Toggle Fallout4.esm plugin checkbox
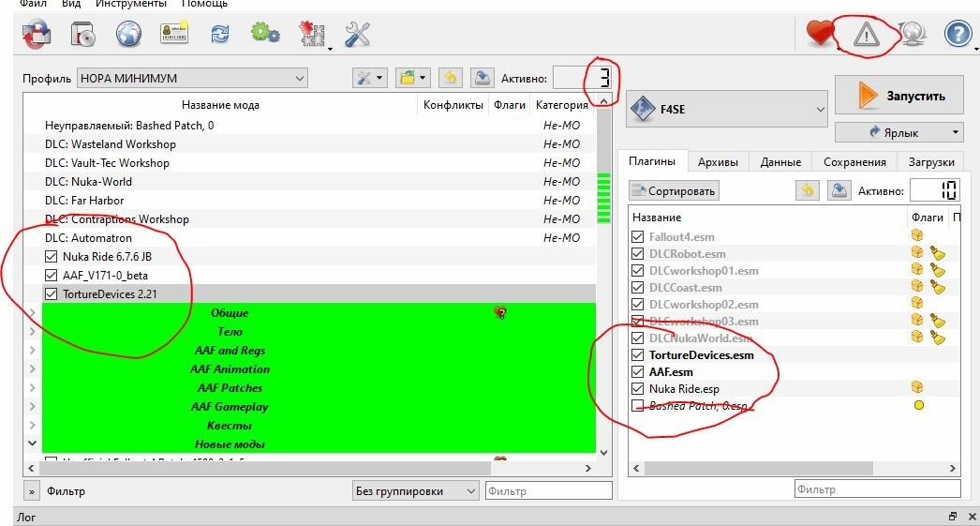The width and height of the screenshot is (980, 526). [x=637, y=236]
